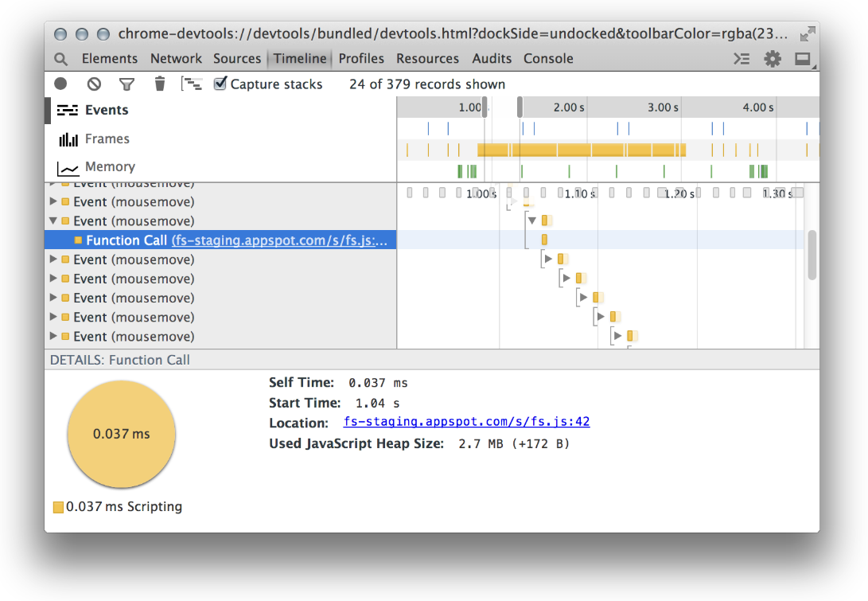Click the "24 of 379 records shown" text
Viewport: 868px width, 601px height.
(x=427, y=84)
